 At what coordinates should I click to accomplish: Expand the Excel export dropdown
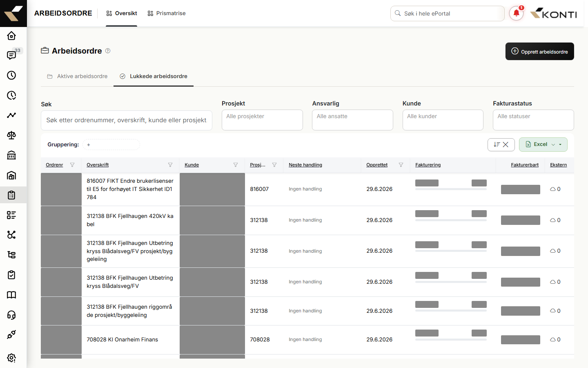click(543, 144)
